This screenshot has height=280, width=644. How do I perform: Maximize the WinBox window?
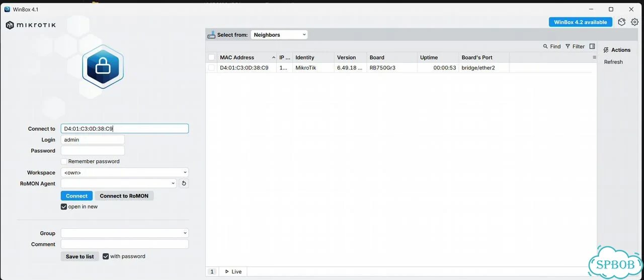[x=611, y=9]
